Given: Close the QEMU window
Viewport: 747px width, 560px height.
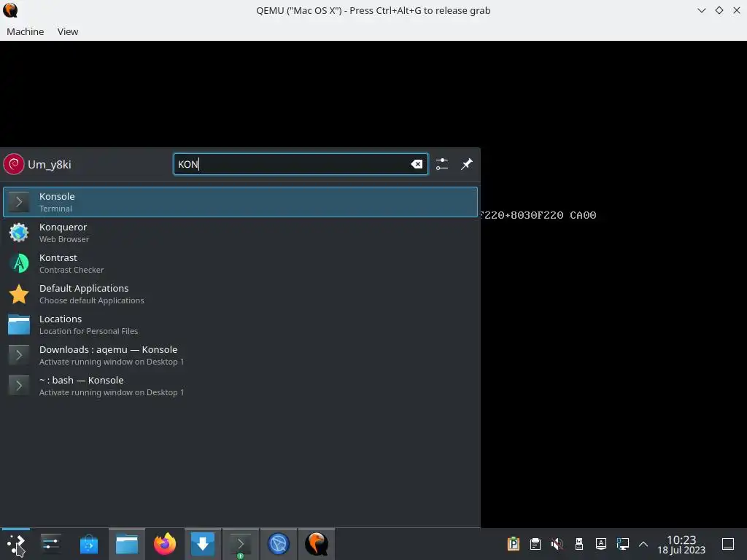Looking at the screenshot, I should coord(737,10).
